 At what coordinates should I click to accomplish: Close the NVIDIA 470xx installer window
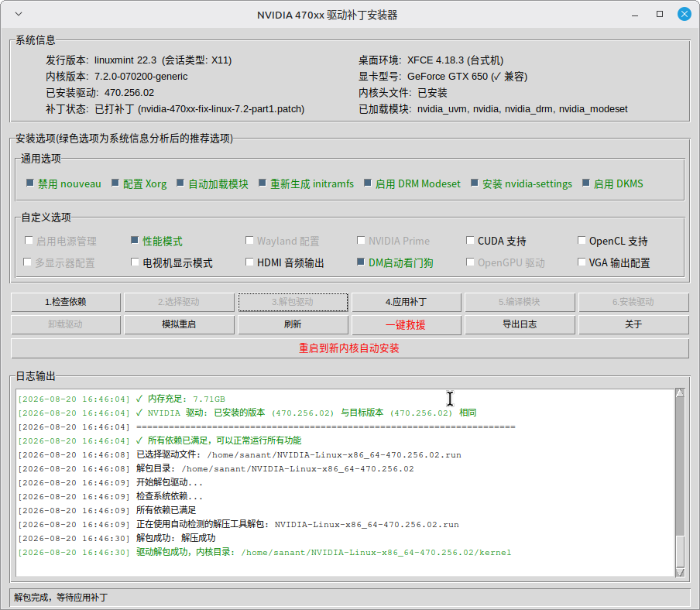(x=684, y=14)
